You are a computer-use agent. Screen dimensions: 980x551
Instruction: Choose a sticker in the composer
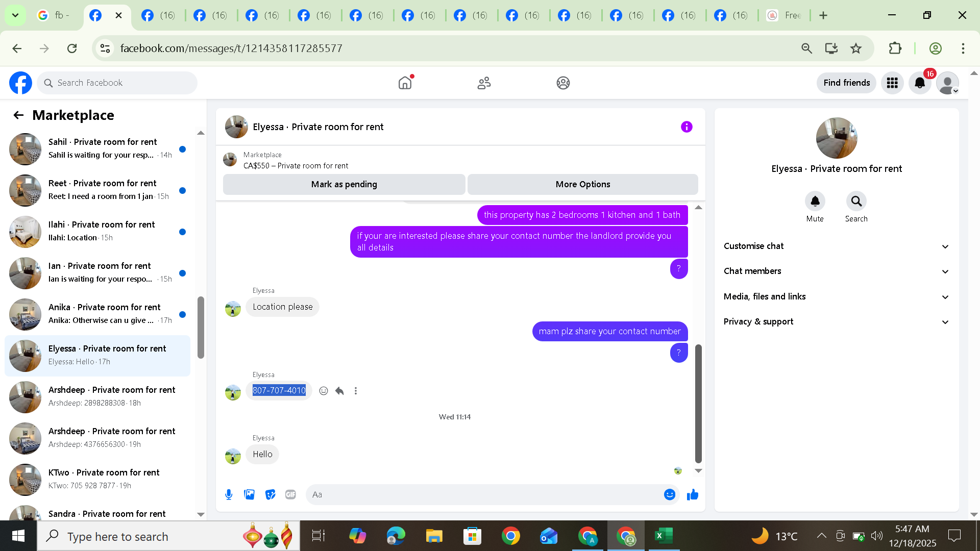270,494
